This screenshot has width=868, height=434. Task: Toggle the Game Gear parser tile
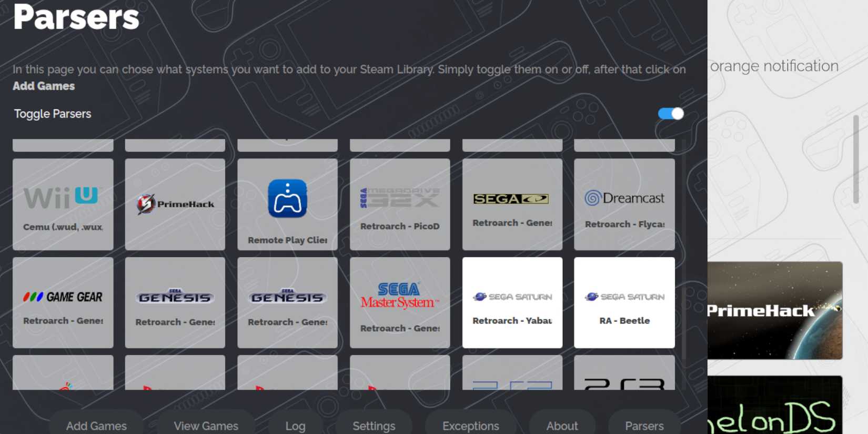coord(63,302)
